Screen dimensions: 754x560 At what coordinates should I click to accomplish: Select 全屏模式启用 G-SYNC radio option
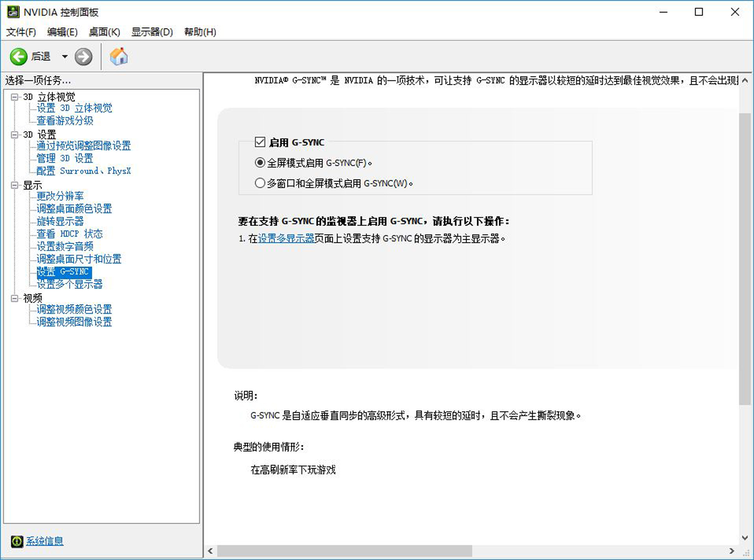(x=260, y=162)
